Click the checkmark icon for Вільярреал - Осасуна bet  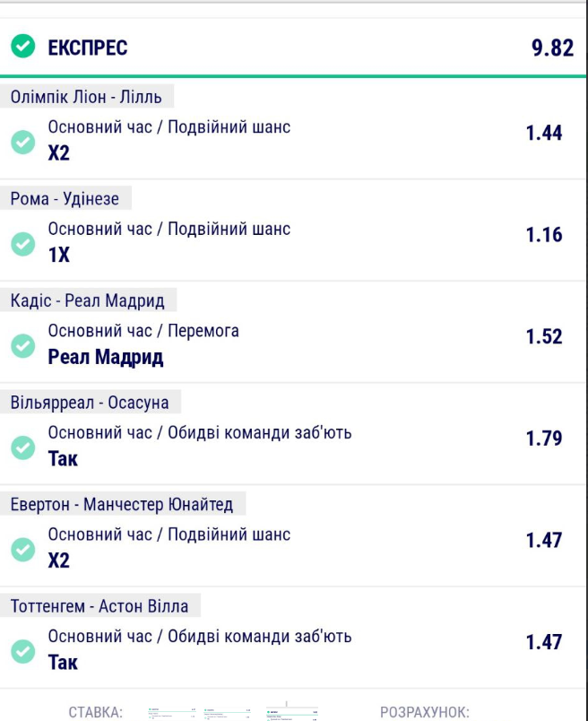23,447
